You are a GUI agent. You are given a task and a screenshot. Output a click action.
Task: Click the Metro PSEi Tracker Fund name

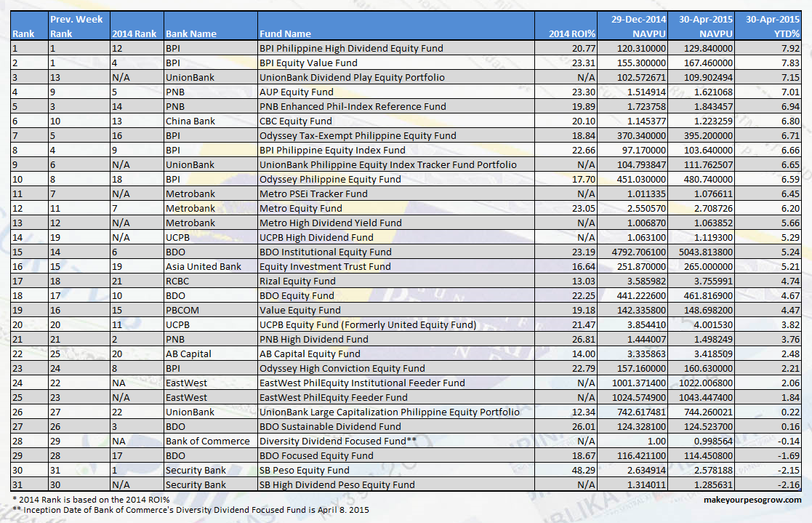[x=313, y=193]
